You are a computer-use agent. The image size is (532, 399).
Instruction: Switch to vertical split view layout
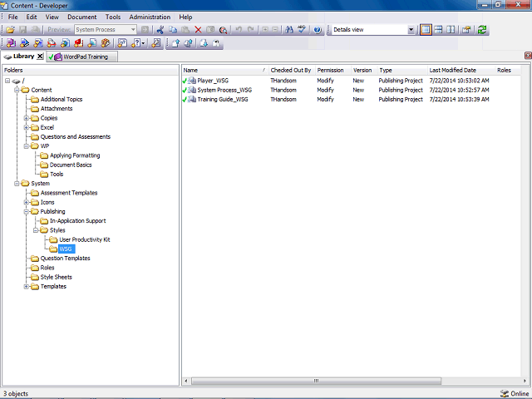[451, 30]
